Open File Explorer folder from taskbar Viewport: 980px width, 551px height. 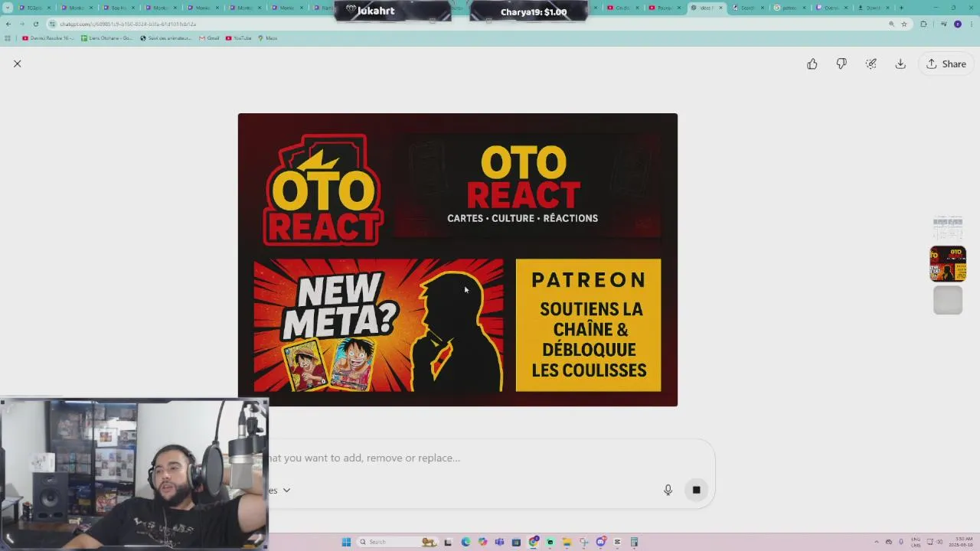(x=567, y=542)
